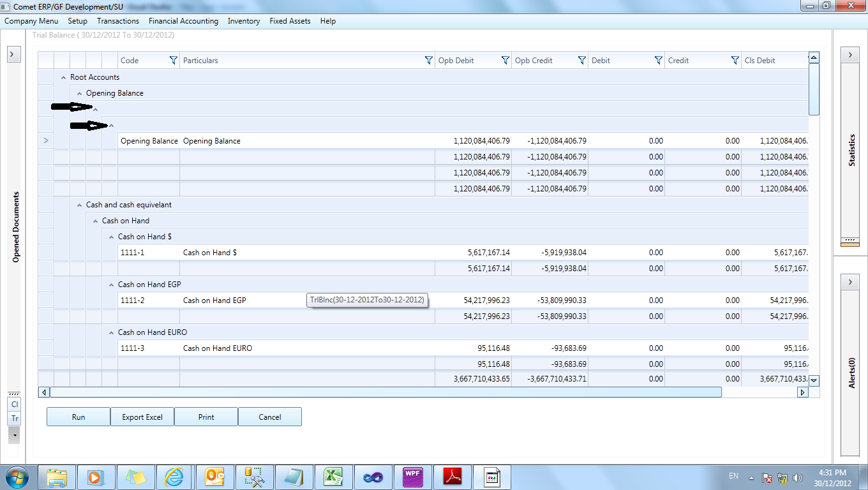
Task: Click the Particulars column header
Action: click(x=307, y=60)
